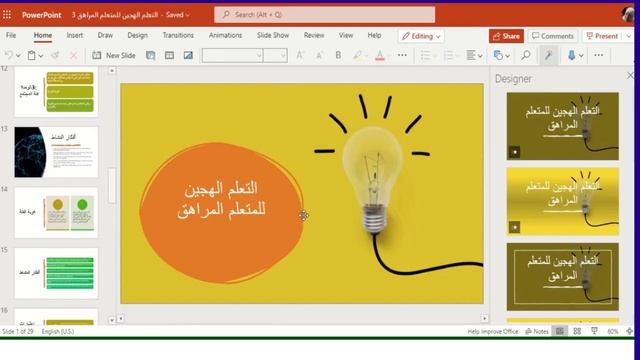
Task: Open the Slide Show tab
Action: [x=273, y=36]
